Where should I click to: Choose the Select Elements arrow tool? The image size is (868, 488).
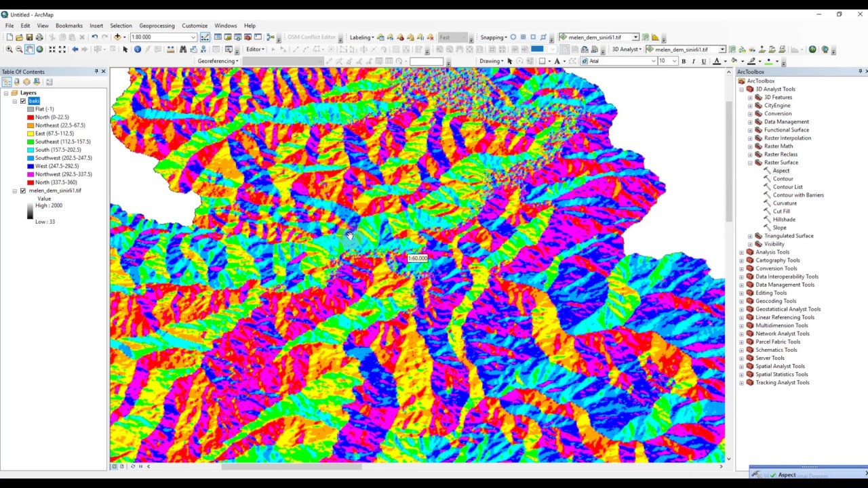pyautogui.click(x=125, y=49)
